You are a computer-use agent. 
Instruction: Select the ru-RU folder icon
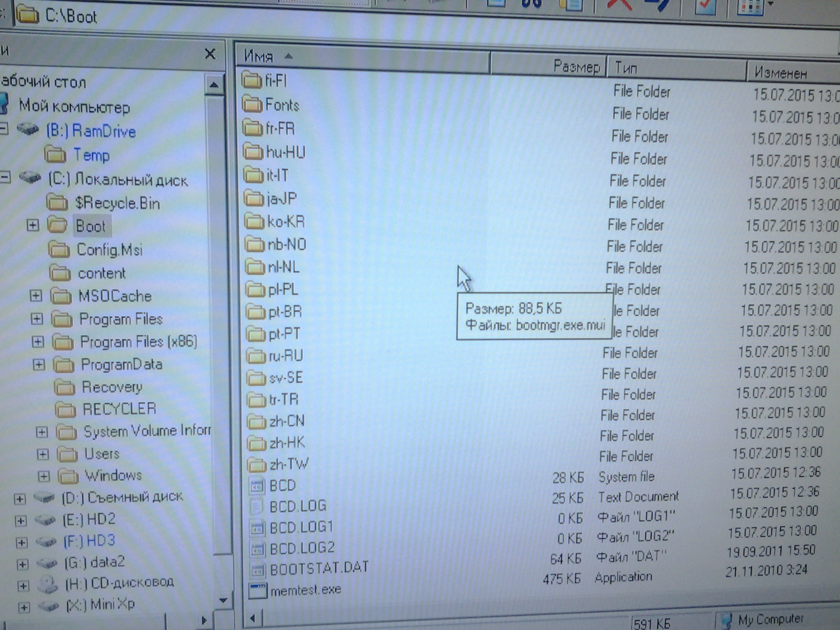256,356
